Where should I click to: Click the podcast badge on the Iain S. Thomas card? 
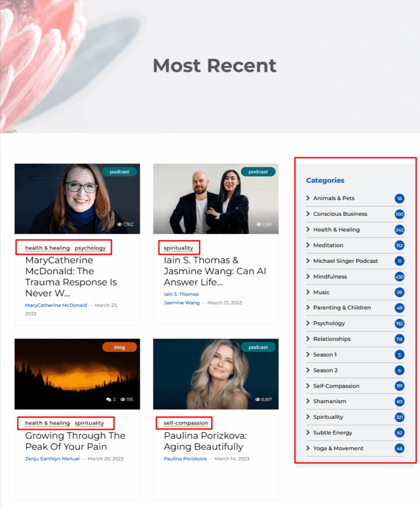[258, 171]
